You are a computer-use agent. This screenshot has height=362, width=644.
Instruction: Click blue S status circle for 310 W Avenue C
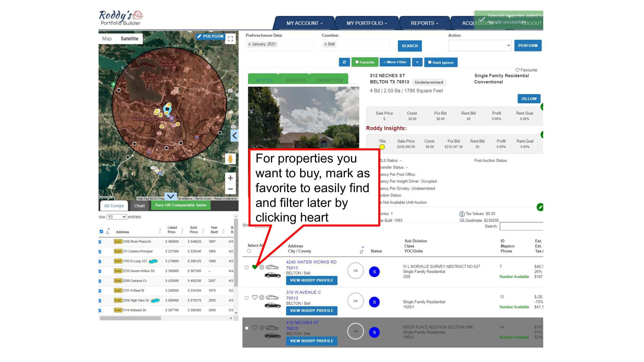tap(374, 302)
